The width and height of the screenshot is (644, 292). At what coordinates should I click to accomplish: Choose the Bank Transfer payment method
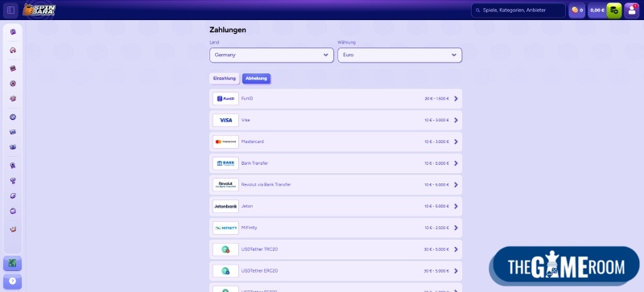pos(336,163)
